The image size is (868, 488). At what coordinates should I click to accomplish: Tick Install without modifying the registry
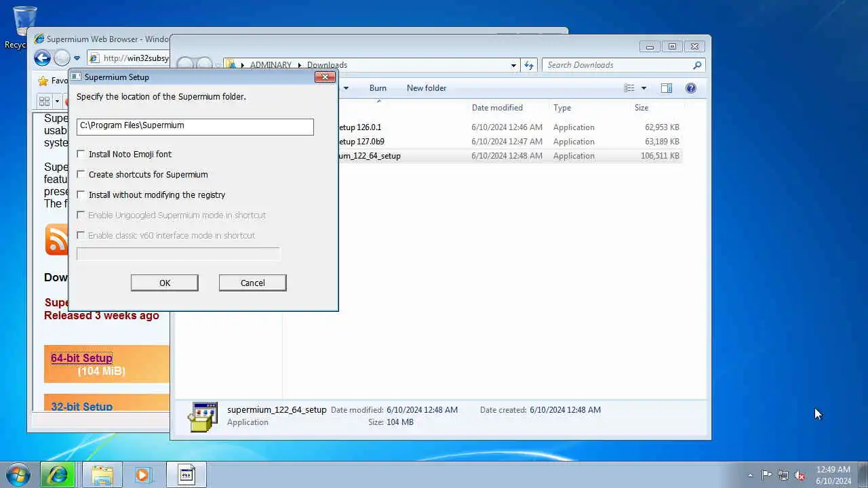tap(81, 195)
